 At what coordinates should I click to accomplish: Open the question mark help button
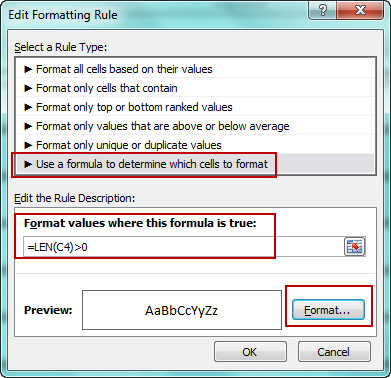point(323,11)
